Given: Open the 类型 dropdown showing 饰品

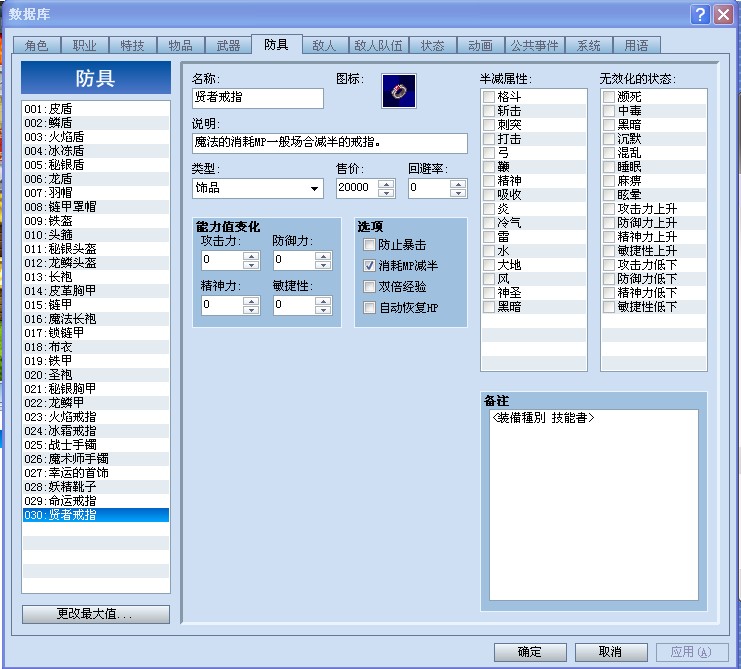Looking at the screenshot, I should [x=258, y=188].
